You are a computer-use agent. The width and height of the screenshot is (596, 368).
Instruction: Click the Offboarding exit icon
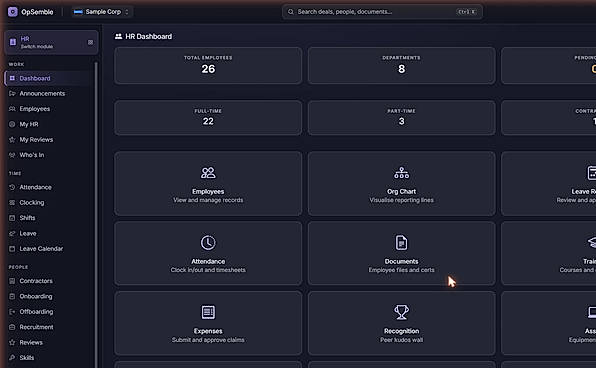coord(12,312)
